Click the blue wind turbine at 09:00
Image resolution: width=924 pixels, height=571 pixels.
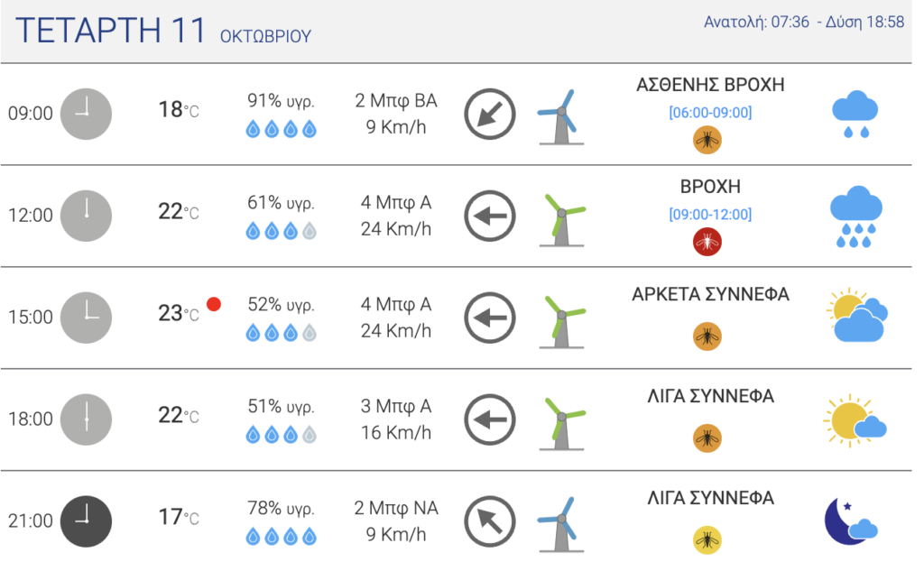coord(560,116)
